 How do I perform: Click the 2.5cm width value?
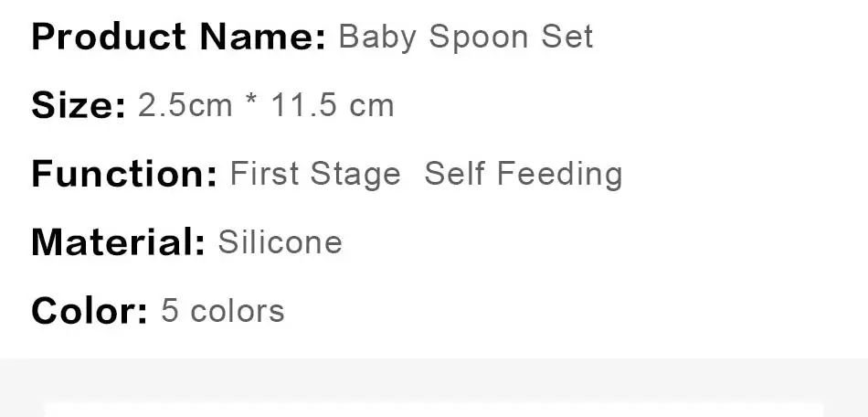point(185,106)
